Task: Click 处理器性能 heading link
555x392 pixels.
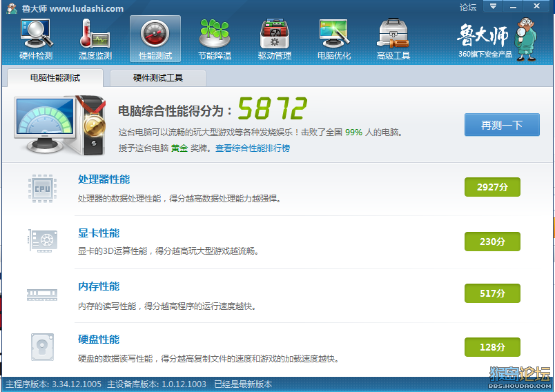Action: [104, 179]
